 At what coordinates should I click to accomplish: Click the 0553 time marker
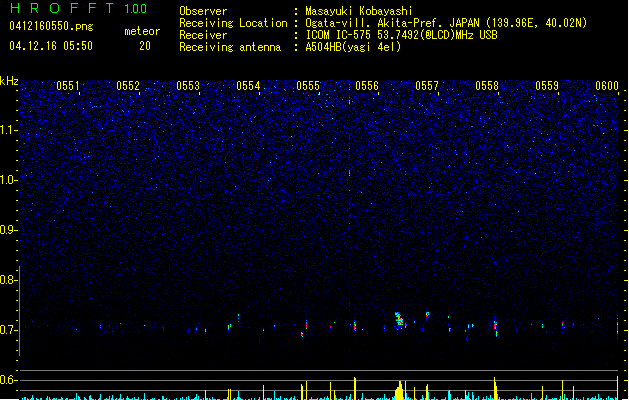[x=188, y=86]
